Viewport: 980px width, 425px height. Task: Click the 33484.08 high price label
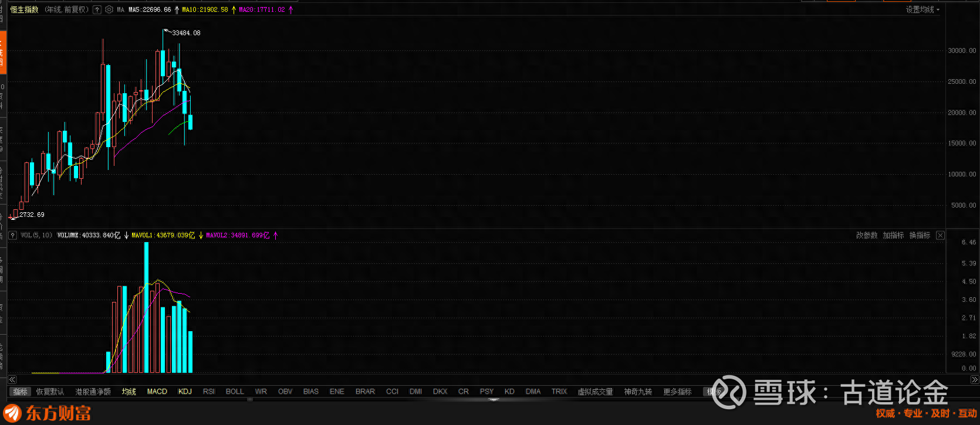click(x=186, y=33)
